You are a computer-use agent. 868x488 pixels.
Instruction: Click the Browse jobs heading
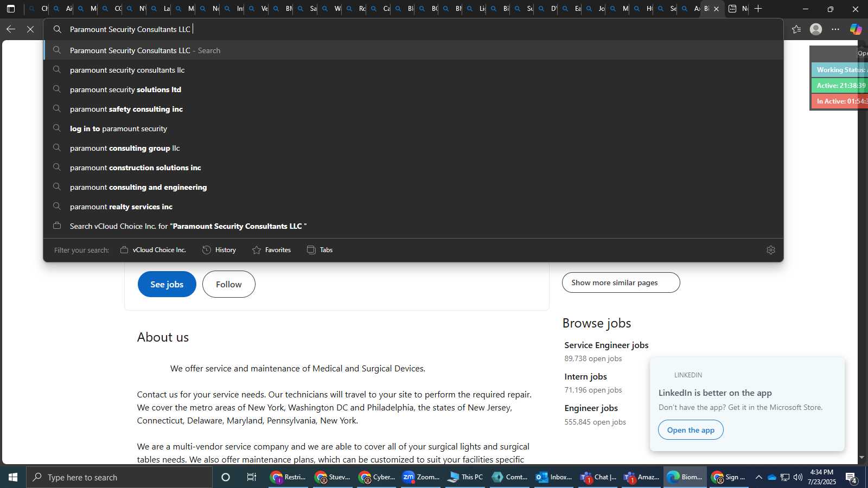pos(597,323)
